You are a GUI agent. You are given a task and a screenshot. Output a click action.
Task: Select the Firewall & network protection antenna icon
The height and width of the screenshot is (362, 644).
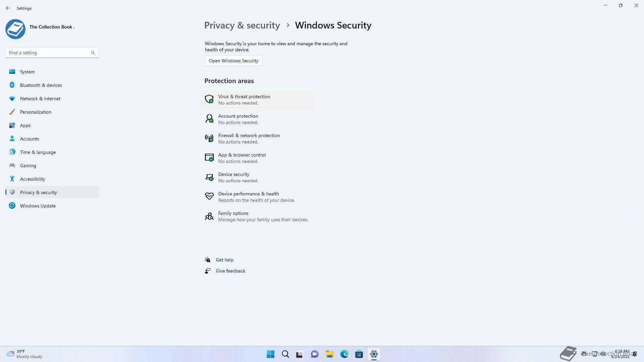click(x=209, y=138)
